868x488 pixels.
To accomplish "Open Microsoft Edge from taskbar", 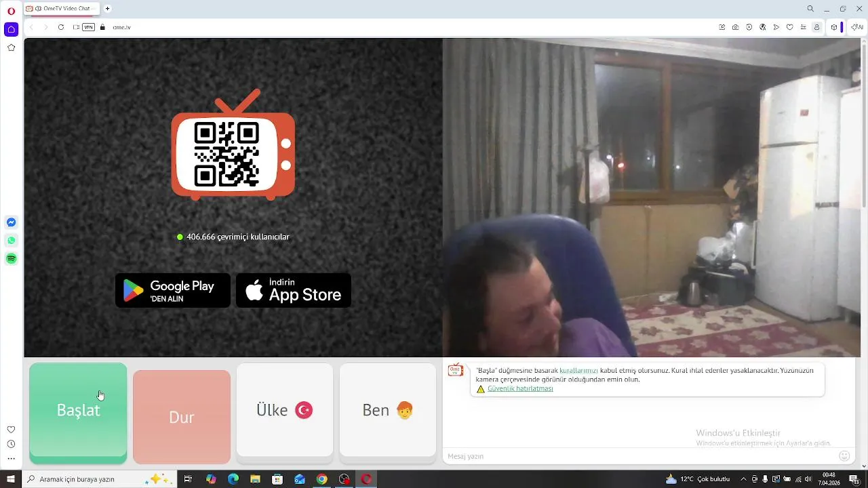I will pyautogui.click(x=233, y=479).
